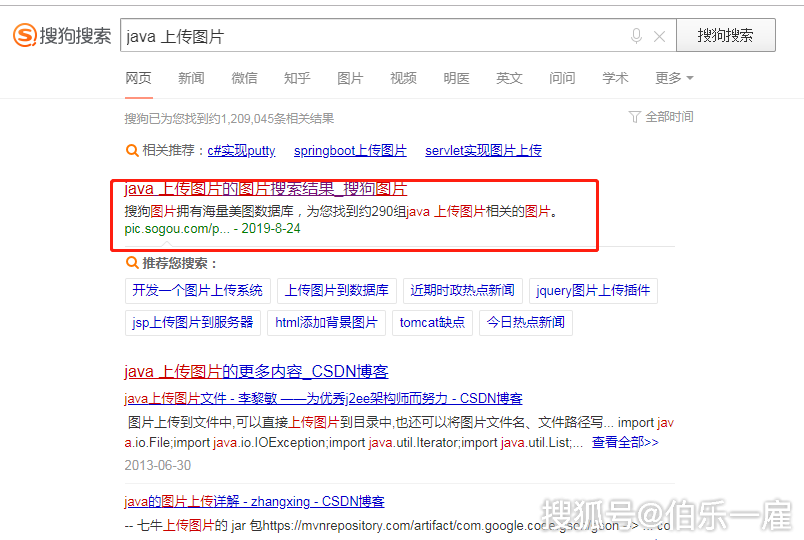This screenshot has height=540, width=804.
Task: Open result java 上传图片的图片搜索结果_搜狗图片
Action: click(x=266, y=189)
